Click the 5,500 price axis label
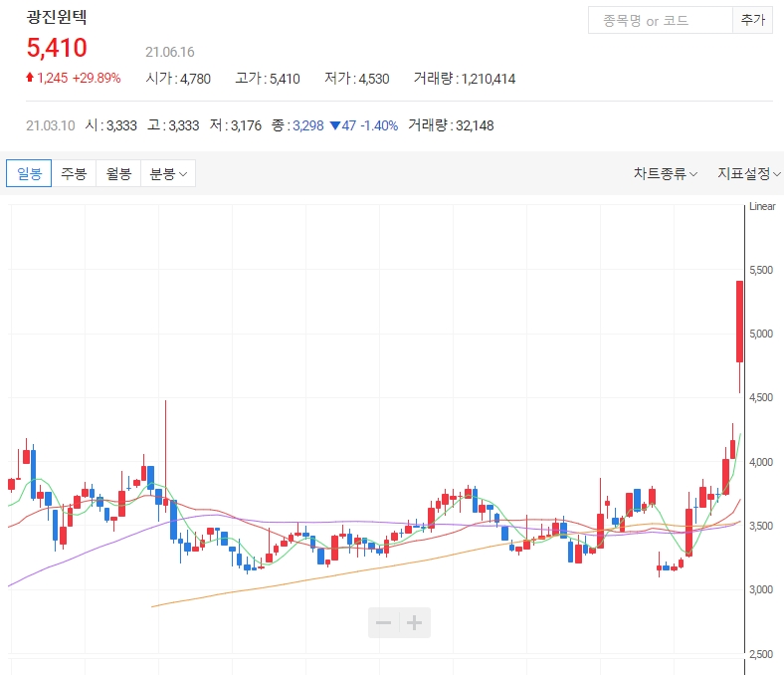 point(761,270)
